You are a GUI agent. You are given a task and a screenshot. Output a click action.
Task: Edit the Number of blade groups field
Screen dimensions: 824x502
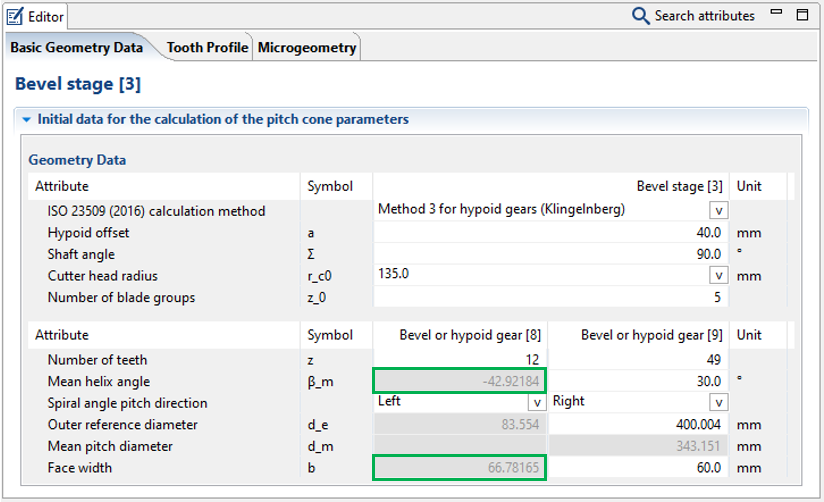pyautogui.click(x=550, y=296)
